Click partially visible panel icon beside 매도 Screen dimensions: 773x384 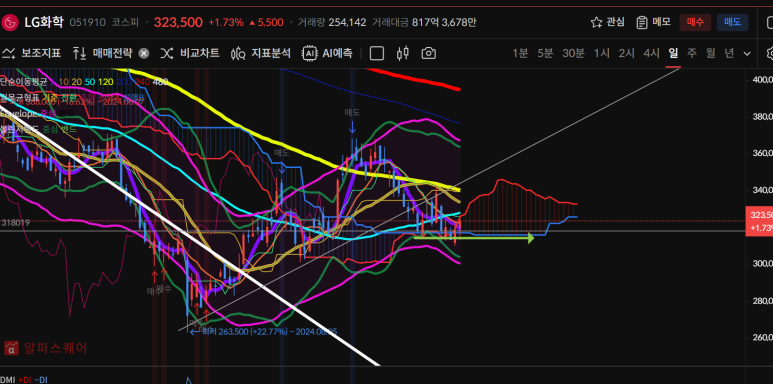(x=770, y=22)
